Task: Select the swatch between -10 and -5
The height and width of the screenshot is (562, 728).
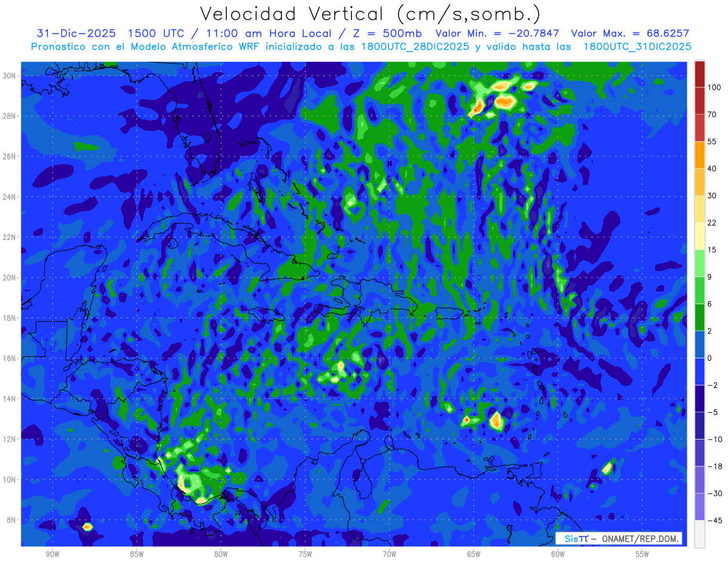Action: (x=699, y=426)
